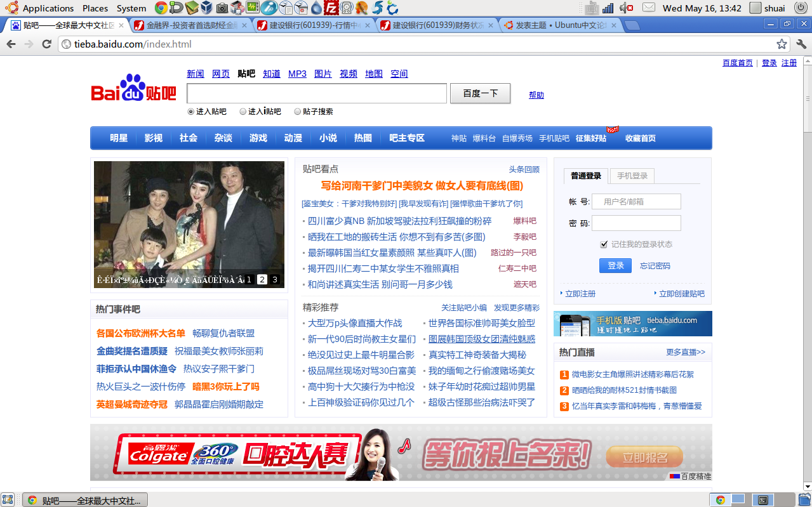Open the muted volume indicator
This screenshot has height=507, width=812.
tap(627, 8)
